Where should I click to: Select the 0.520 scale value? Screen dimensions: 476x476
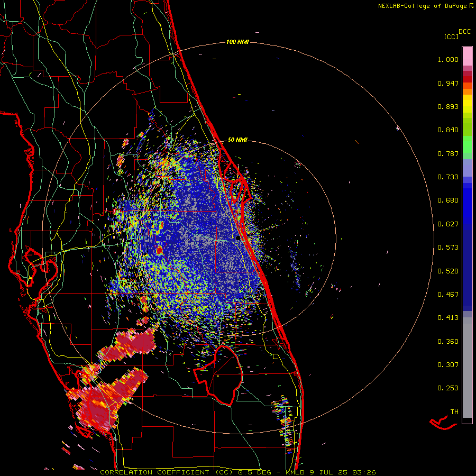[x=448, y=271]
